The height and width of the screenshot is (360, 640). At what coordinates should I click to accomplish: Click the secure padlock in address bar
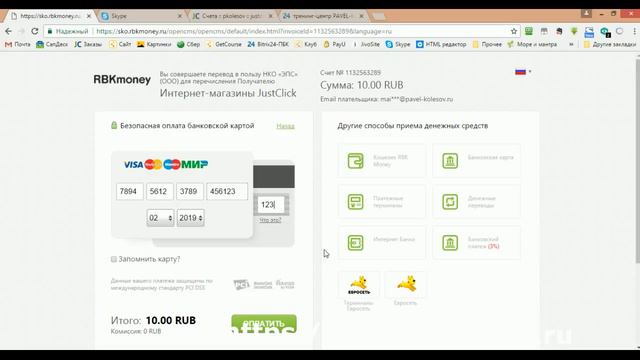[x=50, y=31]
